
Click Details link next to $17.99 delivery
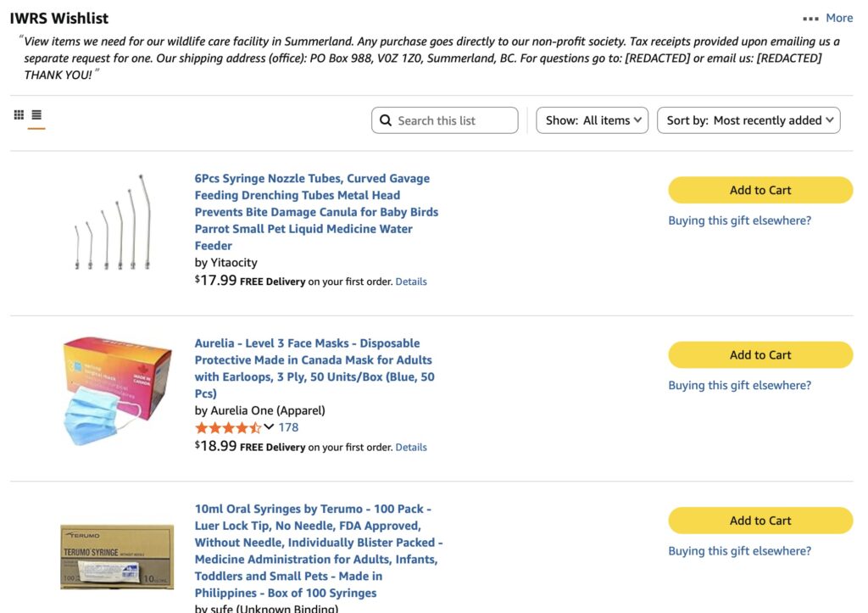(411, 281)
